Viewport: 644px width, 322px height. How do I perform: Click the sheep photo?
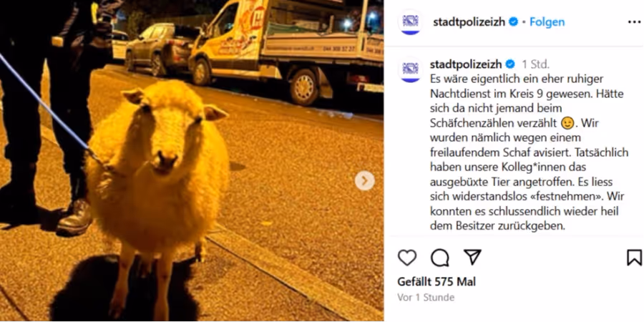(x=192, y=161)
